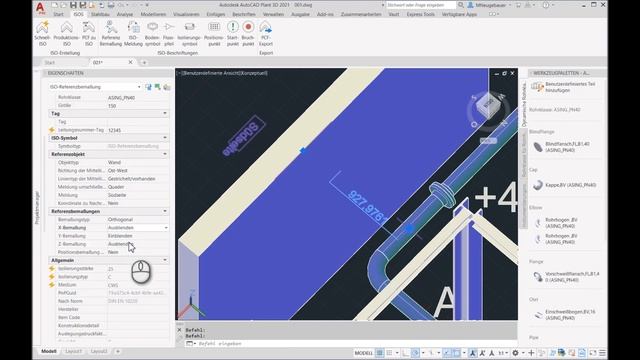Click the Y-Bemaßung value Einblenden
This screenshot has width=640, height=360.
pos(120,236)
